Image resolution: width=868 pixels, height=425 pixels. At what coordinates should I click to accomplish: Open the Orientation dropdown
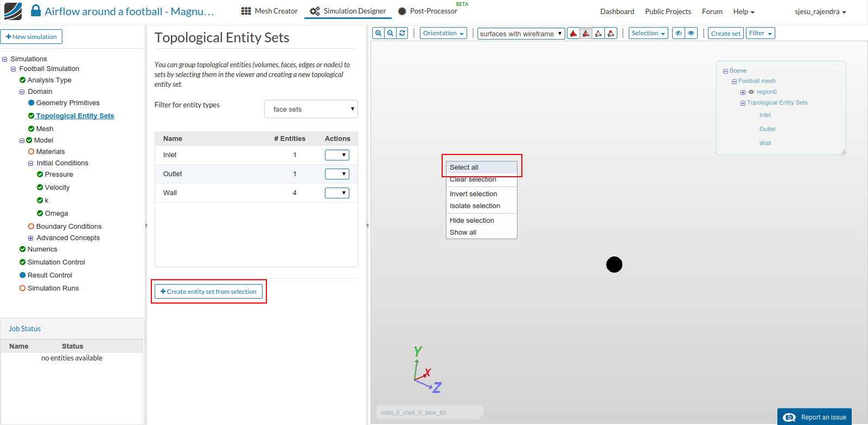(x=443, y=33)
